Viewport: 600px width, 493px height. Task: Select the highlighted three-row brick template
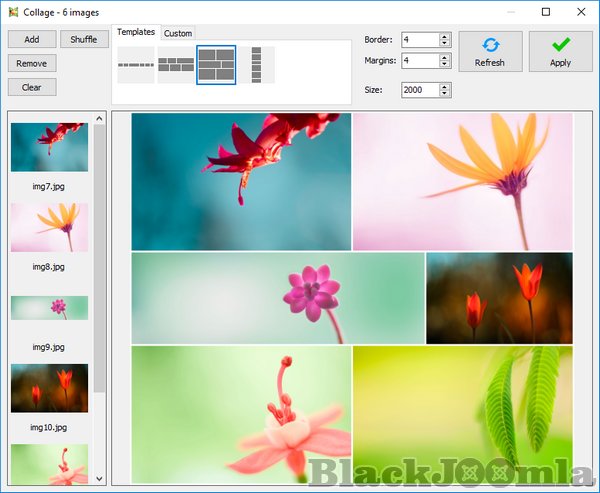tap(216, 65)
